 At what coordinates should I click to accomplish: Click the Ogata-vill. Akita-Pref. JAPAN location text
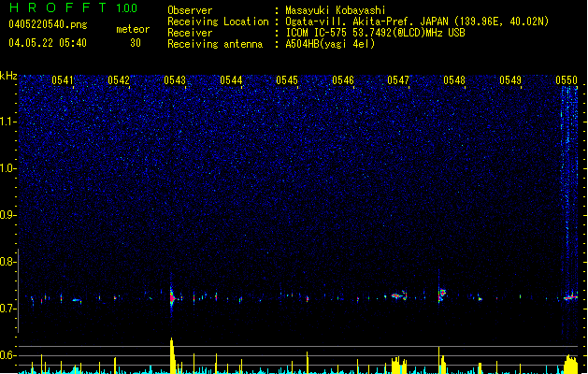click(x=417, y=22)
